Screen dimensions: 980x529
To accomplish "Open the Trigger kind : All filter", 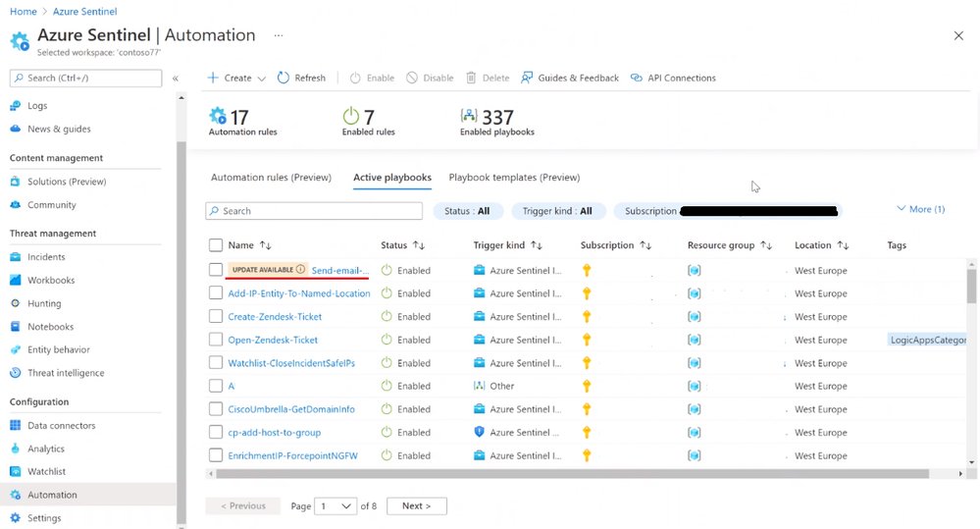I will (557, 211).
